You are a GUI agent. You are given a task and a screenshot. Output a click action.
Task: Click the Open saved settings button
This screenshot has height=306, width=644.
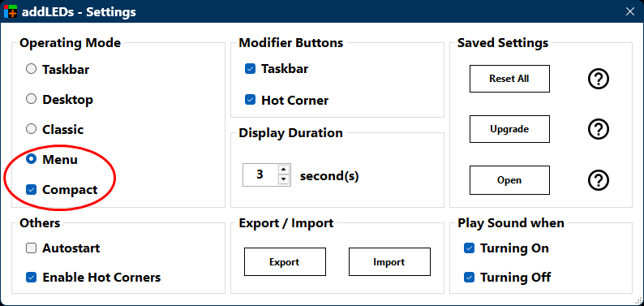coord(509,180)
